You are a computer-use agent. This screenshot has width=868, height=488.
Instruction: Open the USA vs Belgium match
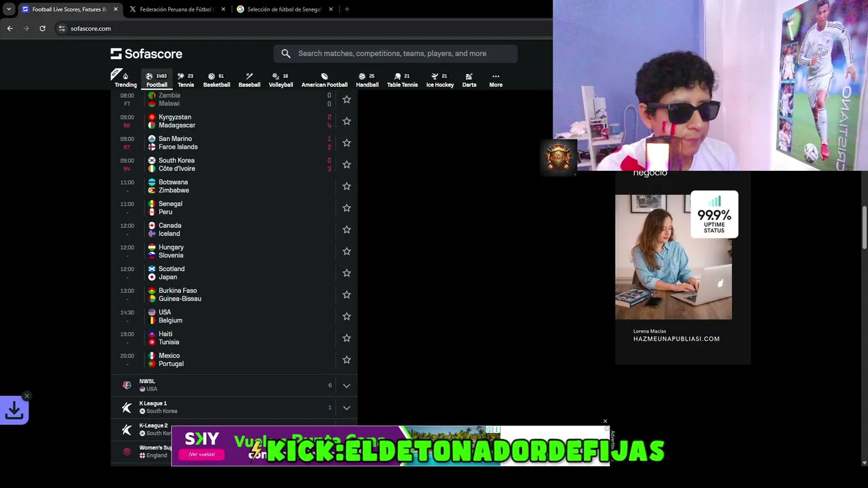coord(234,317)
